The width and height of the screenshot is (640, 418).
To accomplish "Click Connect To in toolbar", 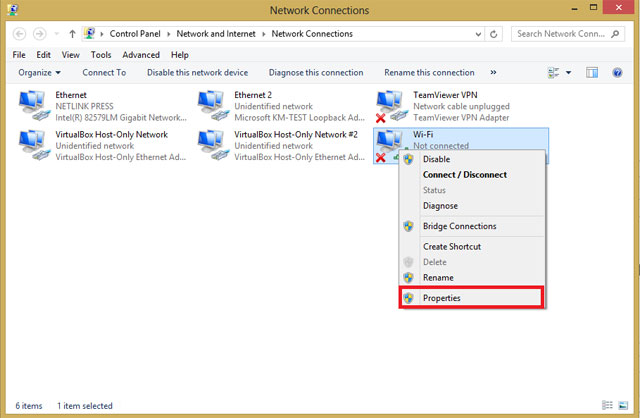I will pyautogui.click(x=104, y=73).
